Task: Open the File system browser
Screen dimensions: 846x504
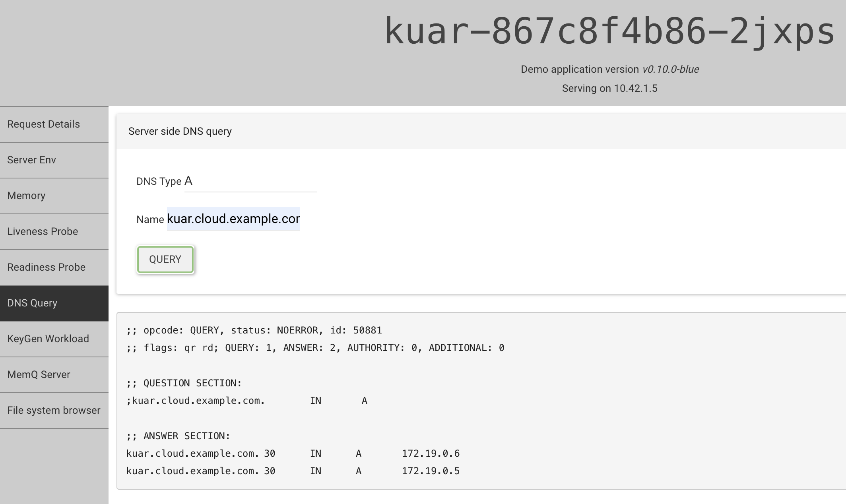Action: pos(54,410)
